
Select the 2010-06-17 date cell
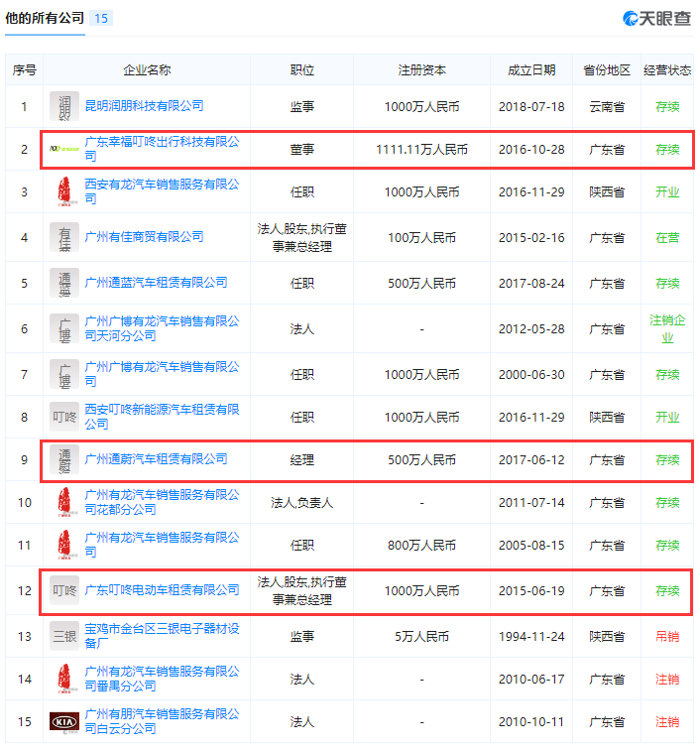coord(531,680)
